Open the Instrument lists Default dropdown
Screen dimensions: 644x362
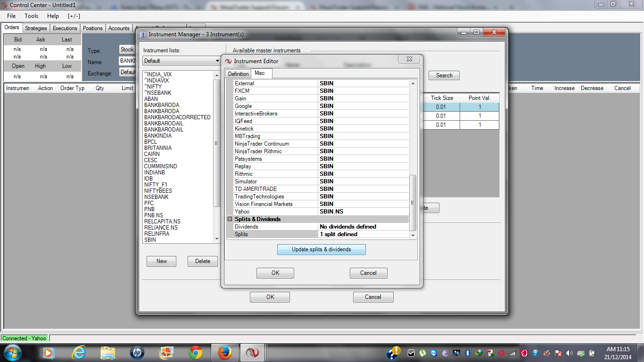[182, 61]
